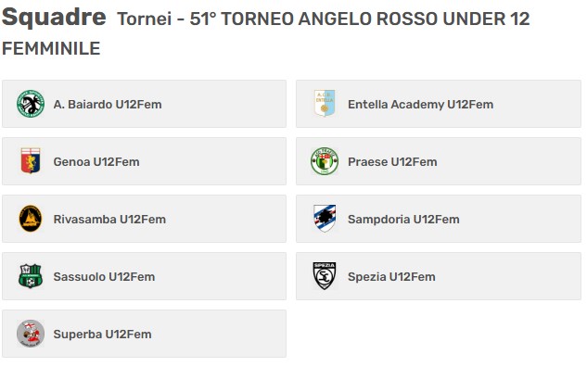587x392 pixels.
Task: Go to Sassuolo U12Fem team page
Action: (104, 277)
